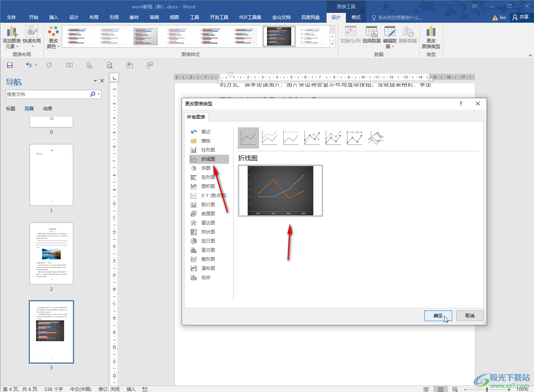This screenshot has height=392, width=534.
Task: Select the 3-D line chart subtype icon
Action: 376,138
